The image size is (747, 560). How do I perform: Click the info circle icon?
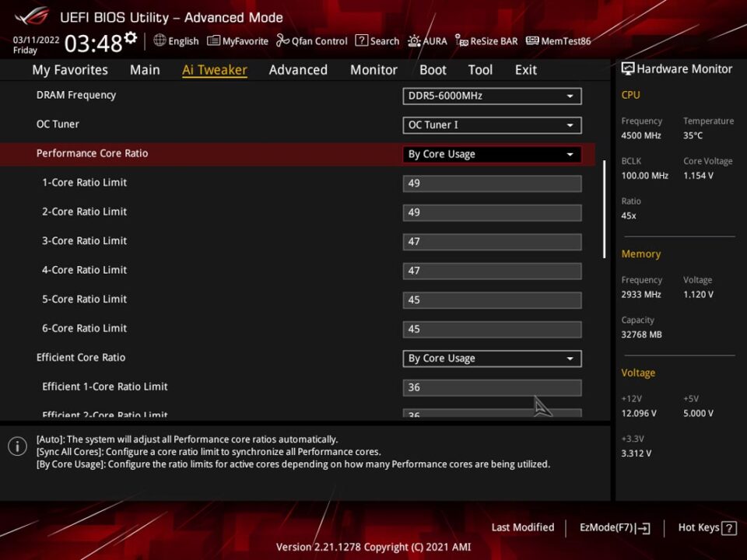pyautogui.click(x=18, y=446)
